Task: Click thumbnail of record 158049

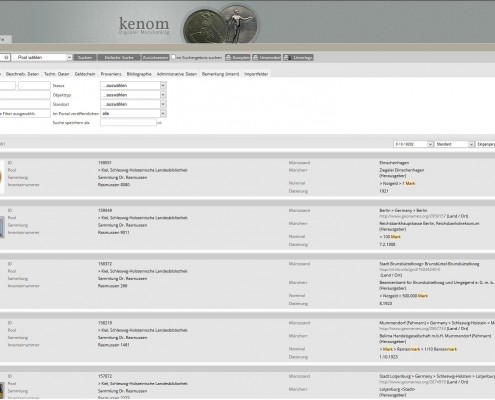Action: [2, 227]
